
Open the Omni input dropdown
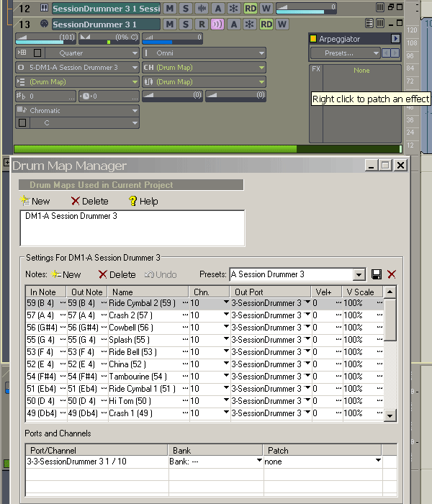(204, 53)
